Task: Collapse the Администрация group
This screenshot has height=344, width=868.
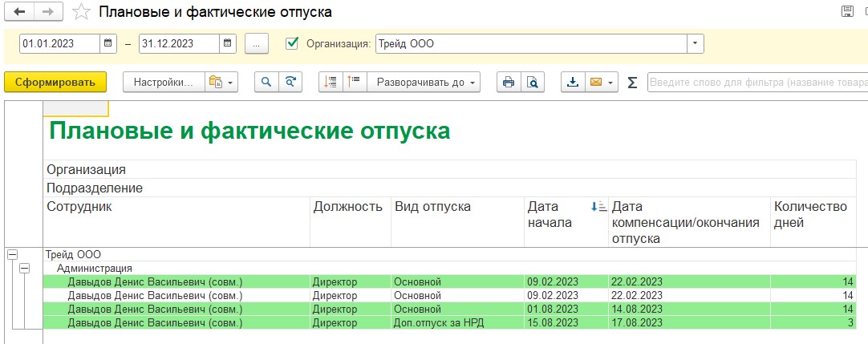Action: [25, 269]
